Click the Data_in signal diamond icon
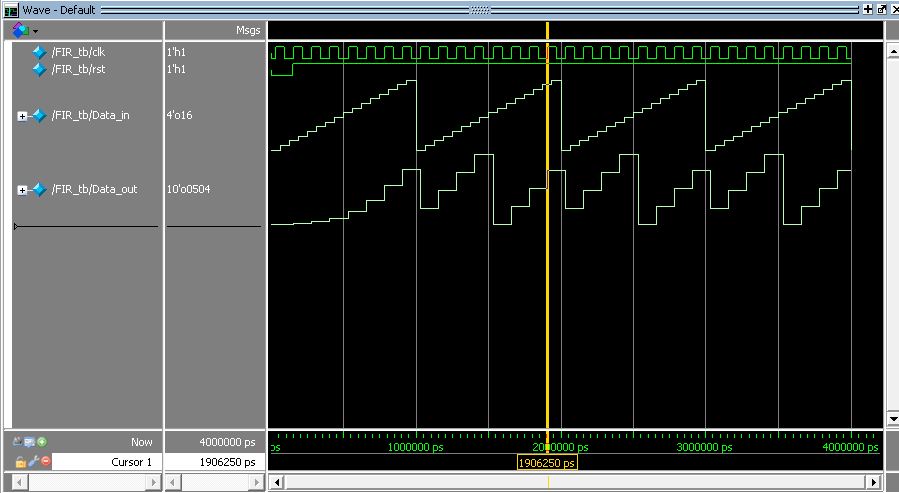 (39, 115)
